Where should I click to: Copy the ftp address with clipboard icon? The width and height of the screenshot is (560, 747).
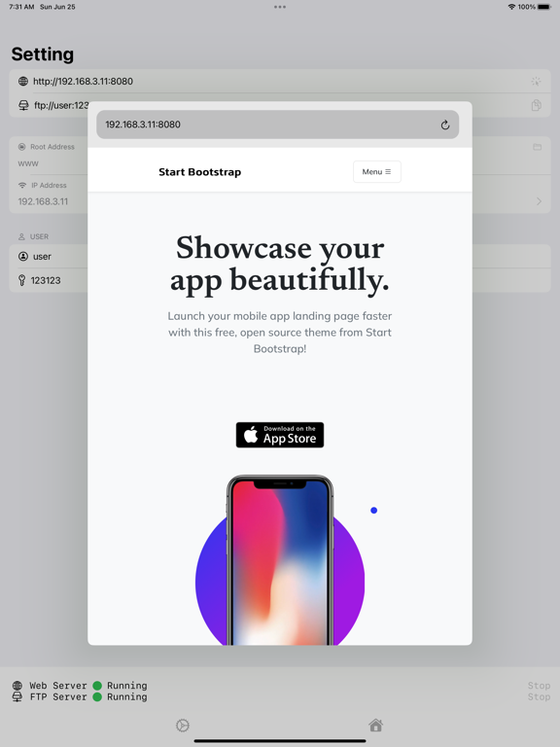tap(537, 105)
